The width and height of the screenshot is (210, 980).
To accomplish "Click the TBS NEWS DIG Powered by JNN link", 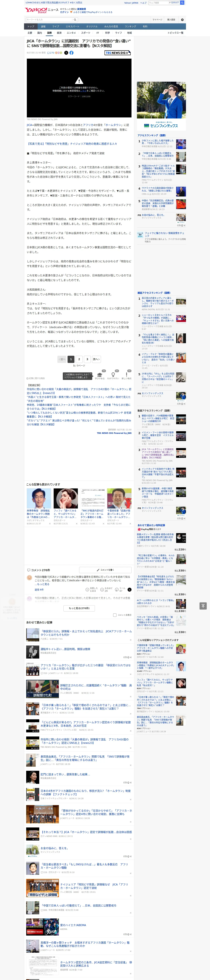I will pyautogui.click(x=114, y=433).
